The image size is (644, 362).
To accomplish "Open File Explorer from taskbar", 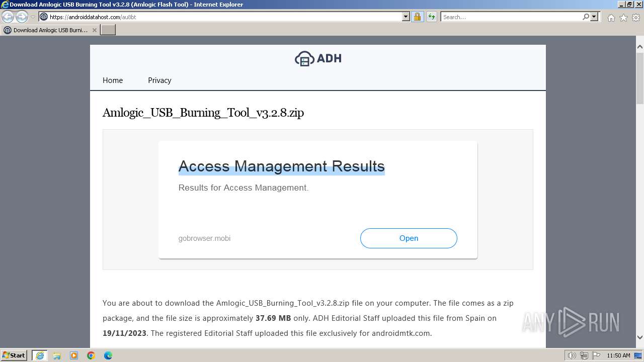I will 57,355.
